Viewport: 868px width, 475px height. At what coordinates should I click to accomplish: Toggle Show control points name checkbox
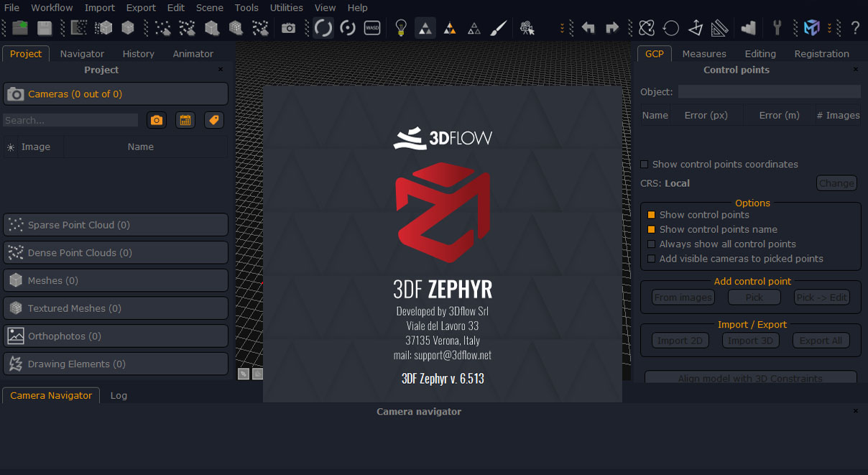pyautogui.click(x=652, y=229)
